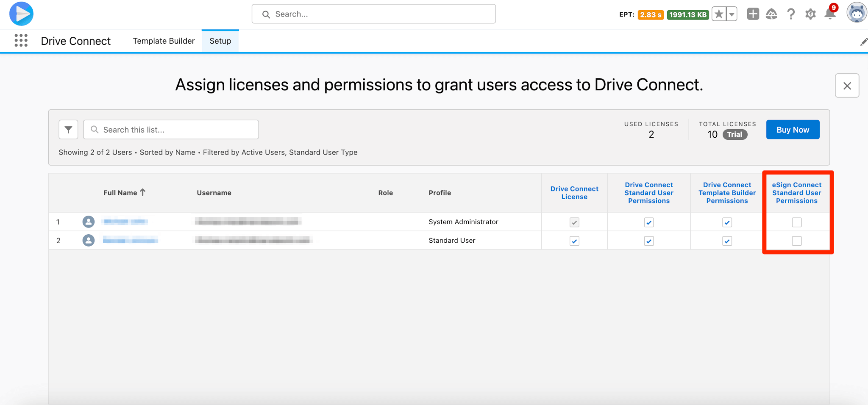Open the Global Actions plus icon
The height and width of the screenshot is (405, 868).
(753, 14)
